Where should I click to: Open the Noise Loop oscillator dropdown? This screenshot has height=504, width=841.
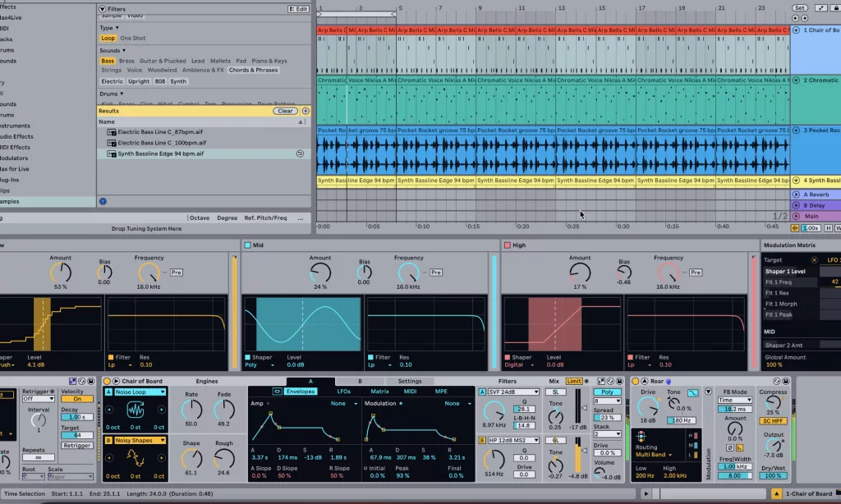pyautogui.click(x=140, y=392)
